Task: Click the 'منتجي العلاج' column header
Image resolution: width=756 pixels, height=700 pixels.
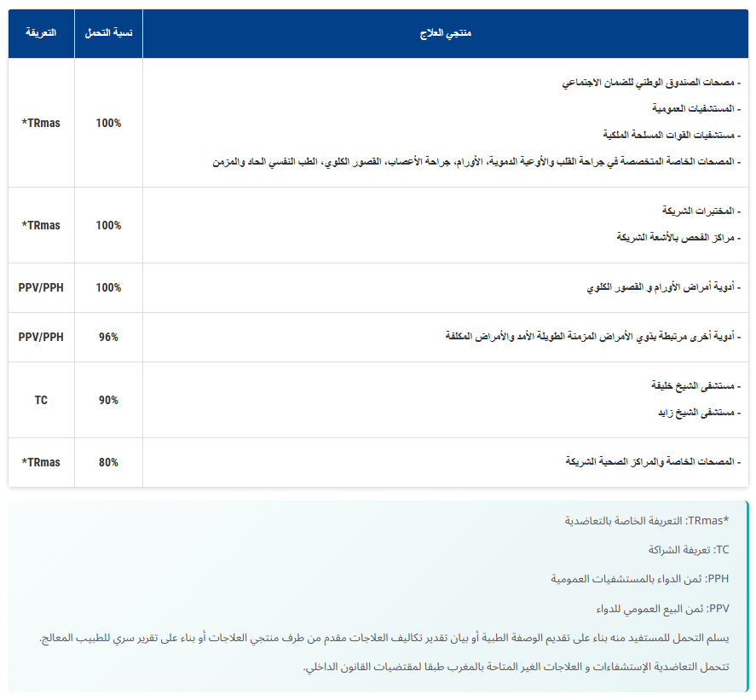Action: coord(446,33)
